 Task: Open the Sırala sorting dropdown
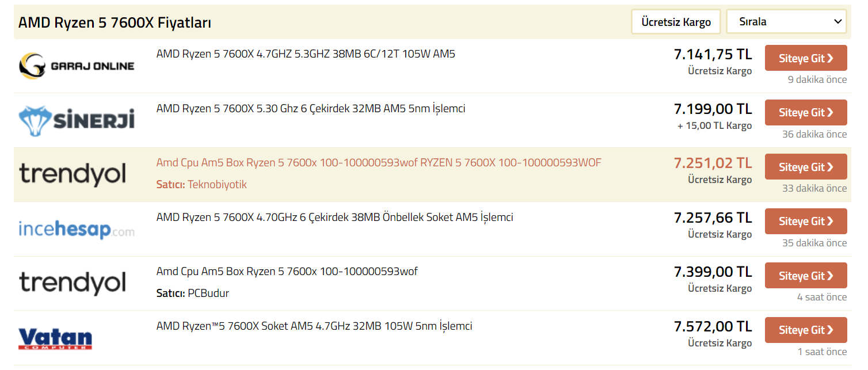pos(786,22)
